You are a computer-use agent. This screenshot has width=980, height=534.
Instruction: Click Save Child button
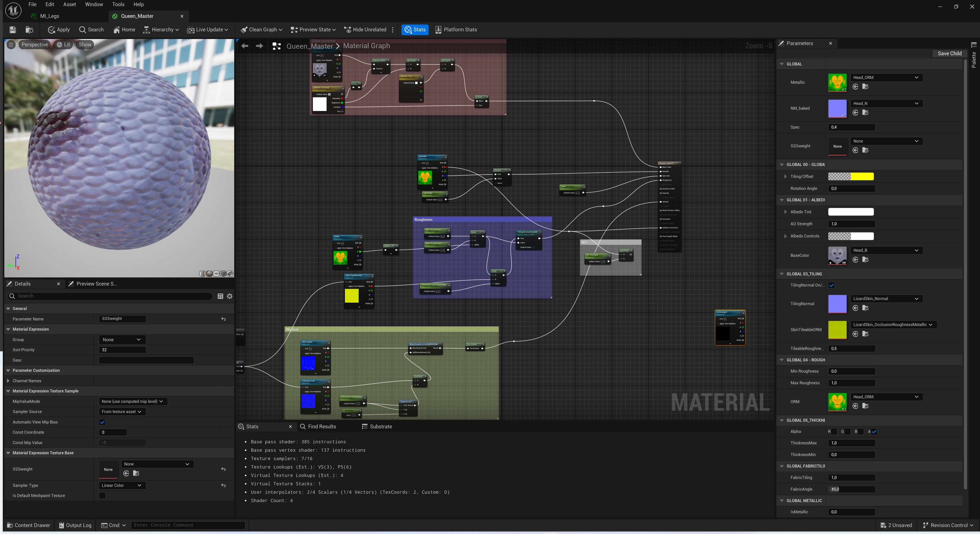950,54
